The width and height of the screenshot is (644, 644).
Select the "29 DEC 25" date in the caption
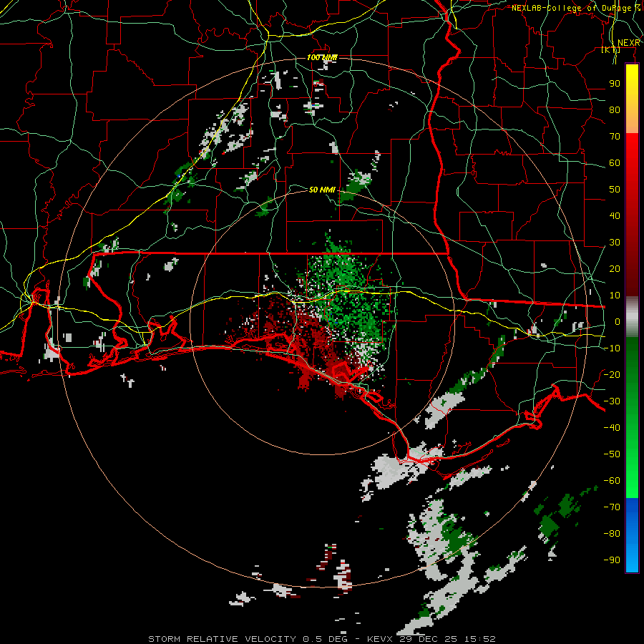point(428,639)
